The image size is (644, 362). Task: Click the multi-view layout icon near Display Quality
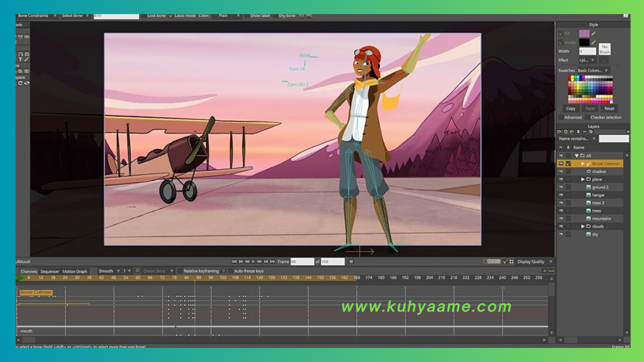click(492, 261)
